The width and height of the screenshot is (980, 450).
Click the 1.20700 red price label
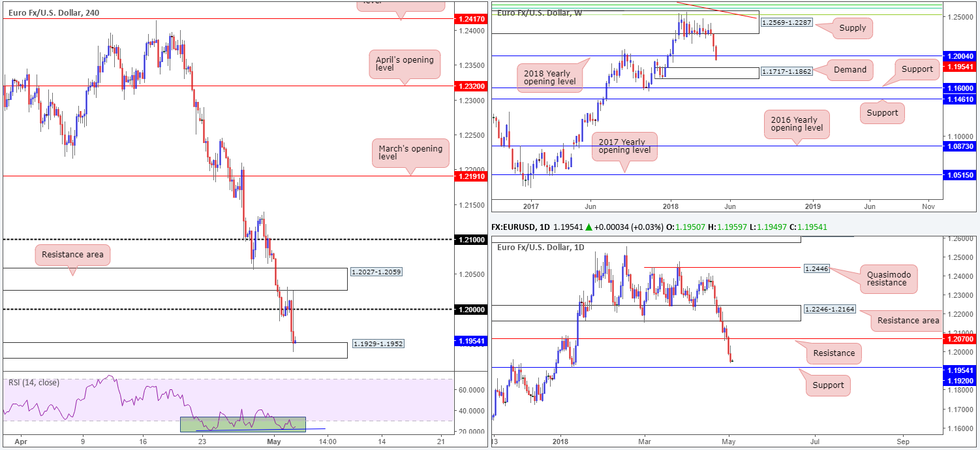[x=960, y=339]
